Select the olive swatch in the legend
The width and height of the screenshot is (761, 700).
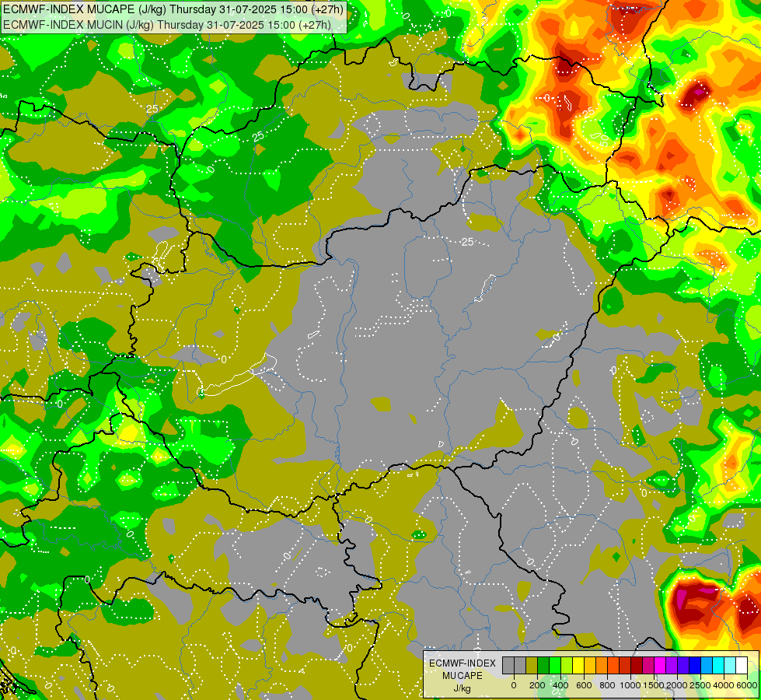(x=532, y=665)
